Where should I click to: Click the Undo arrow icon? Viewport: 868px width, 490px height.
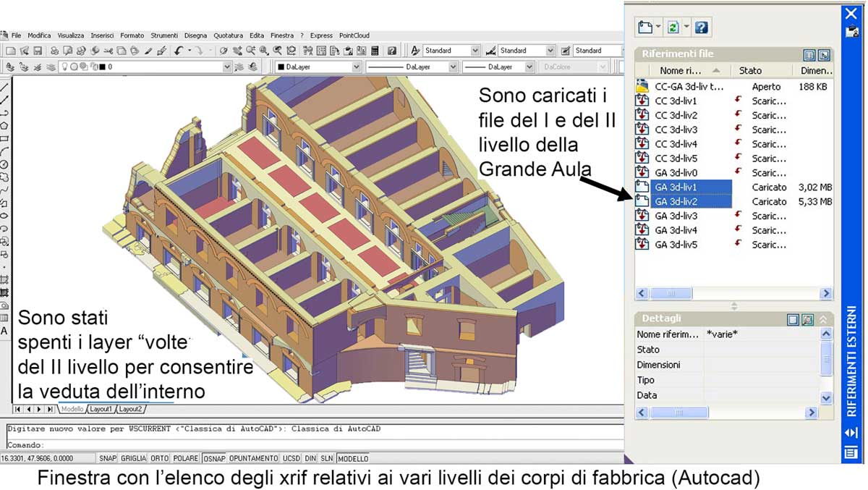coord(178,51)
